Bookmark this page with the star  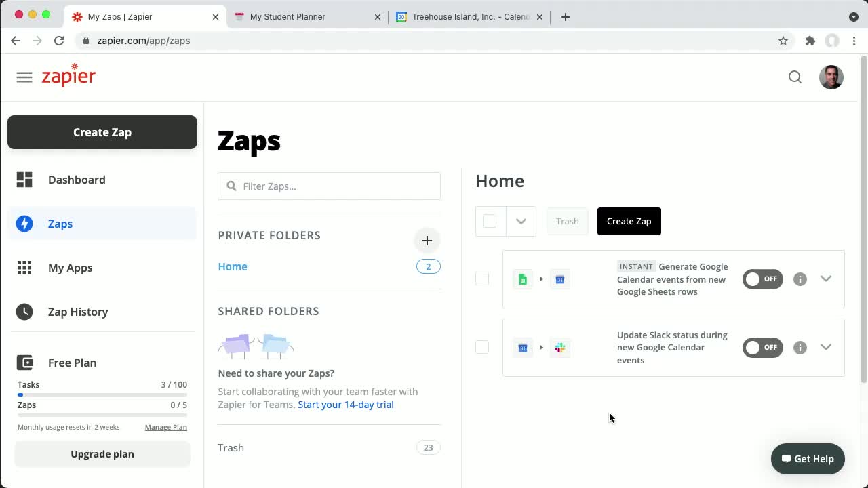tap(783, 41)
